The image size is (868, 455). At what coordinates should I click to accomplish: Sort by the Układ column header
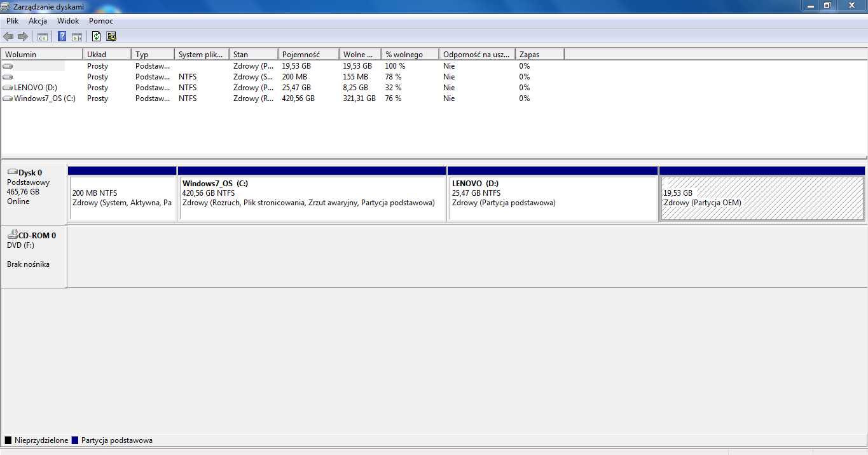[x=107, y=55]
